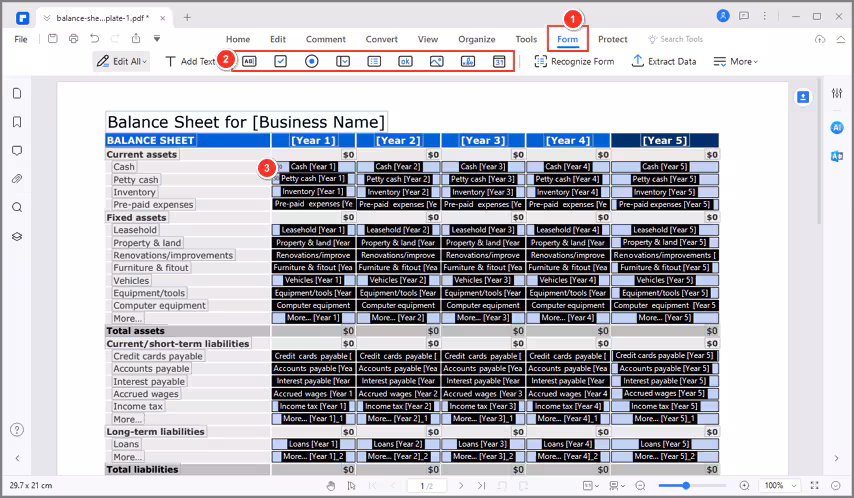Image resolution: width=854 pixels, height=498 pixels.
Task: Choose the select tool in status bar
Action: point(352,485)
